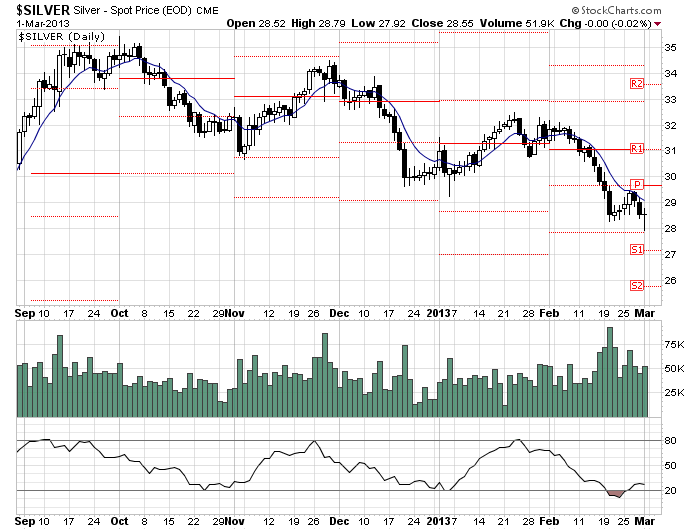The height and width of the screenshot is (530, 700).
Task: Click price axis label 33
Action: click(x=670, y=100)
